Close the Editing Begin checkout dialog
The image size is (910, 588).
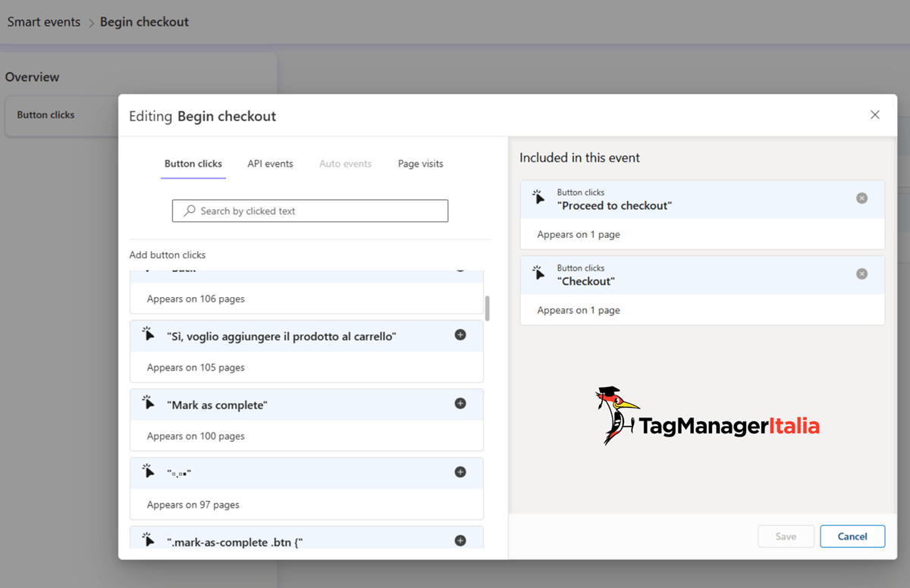[875, 114]
